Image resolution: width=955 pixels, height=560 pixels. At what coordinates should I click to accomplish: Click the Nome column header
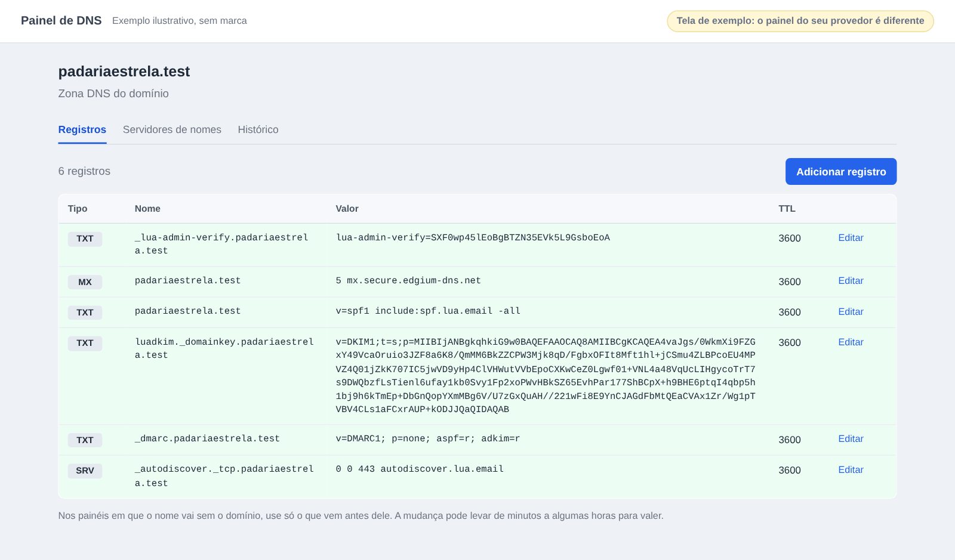pyautogui.click(x=147, y=209)
